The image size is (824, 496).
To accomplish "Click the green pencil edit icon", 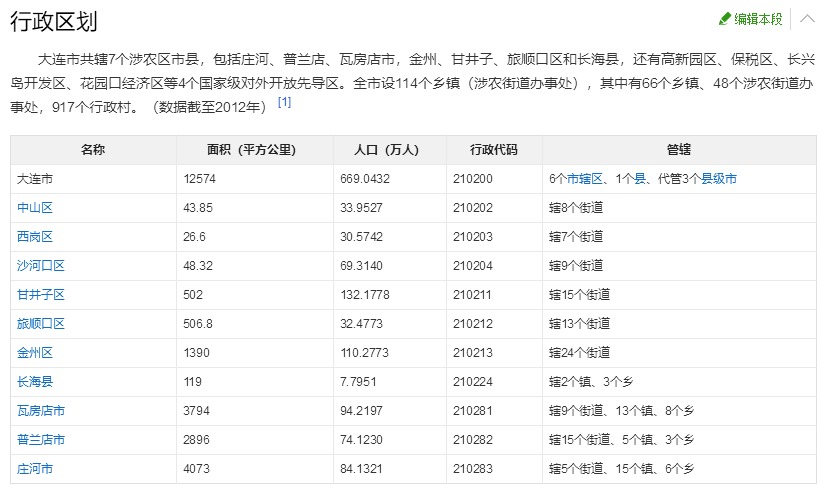I will [x=725, y=19].
